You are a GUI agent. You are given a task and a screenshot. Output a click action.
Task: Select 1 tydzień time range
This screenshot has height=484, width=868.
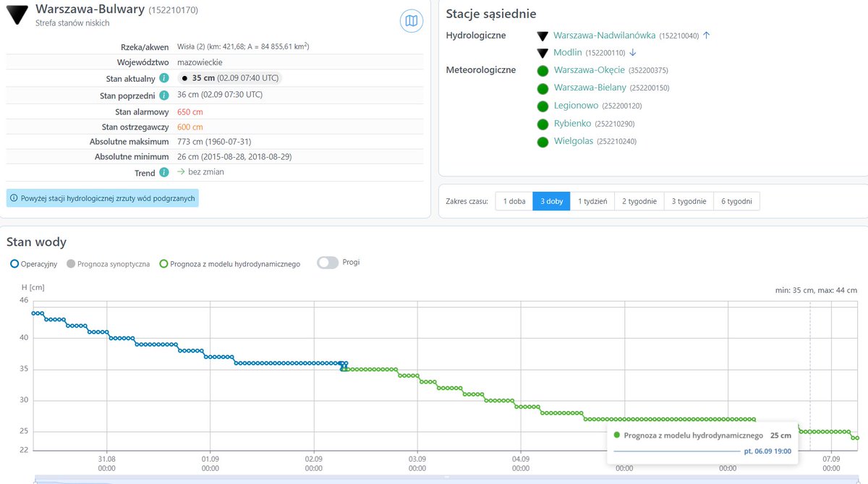pos(592,201)
